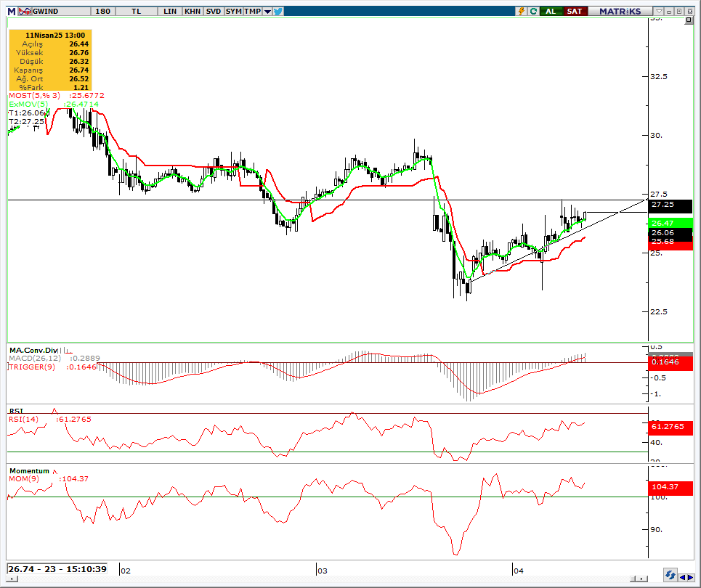
Task: Click the MA.Conv.Div panel title
Action: click(x=33, y=351)
